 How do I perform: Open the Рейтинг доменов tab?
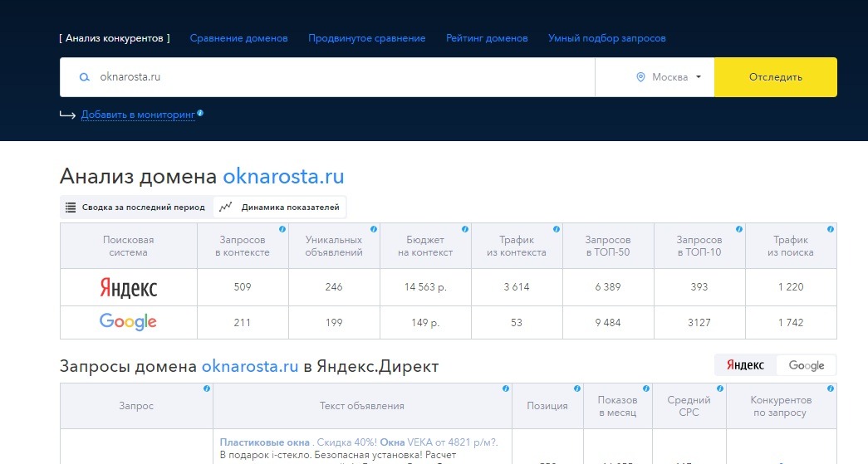click(487, 38)
